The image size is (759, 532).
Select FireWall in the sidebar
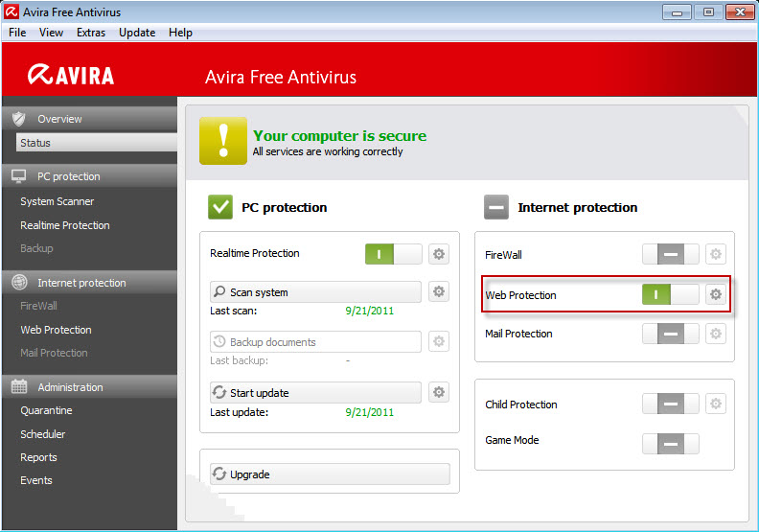pos(38,306)
